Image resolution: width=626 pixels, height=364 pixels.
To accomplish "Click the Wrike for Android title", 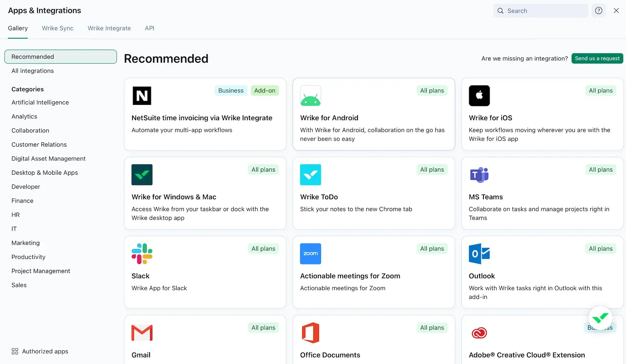I will tap(329, 118).
